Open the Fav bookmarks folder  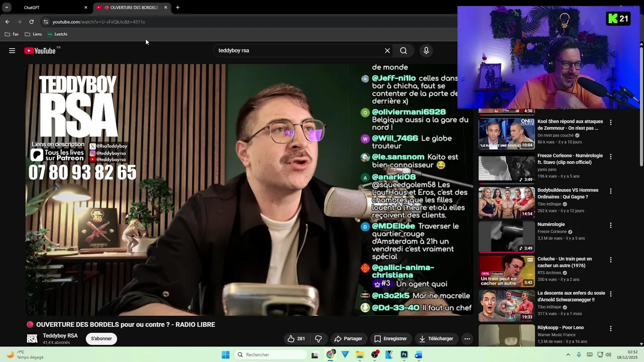(12, 34)
